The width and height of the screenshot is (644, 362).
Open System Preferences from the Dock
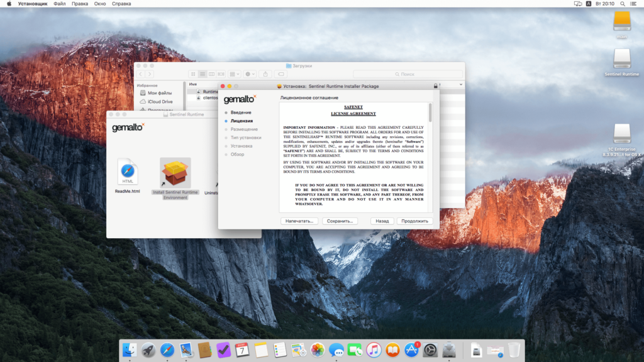[430, 350]
